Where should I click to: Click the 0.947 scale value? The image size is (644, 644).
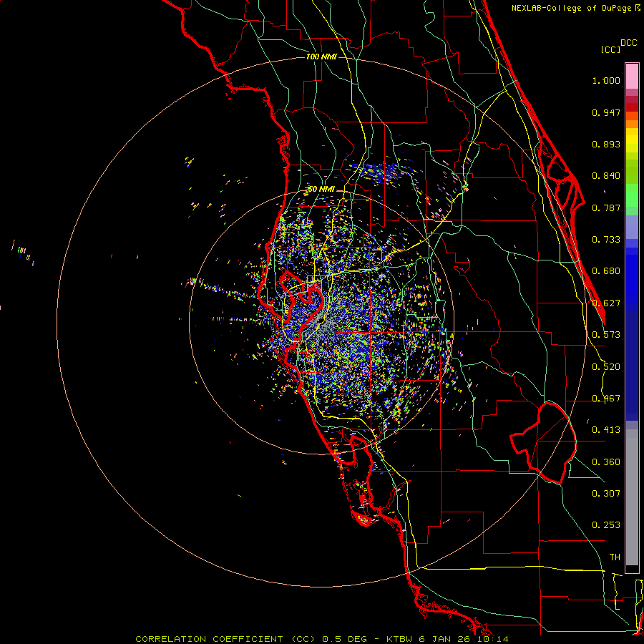[606, 113]
